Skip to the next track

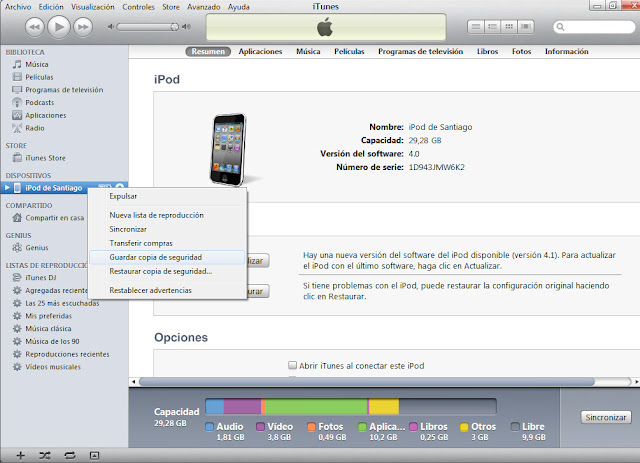click(x=85, y=24)
